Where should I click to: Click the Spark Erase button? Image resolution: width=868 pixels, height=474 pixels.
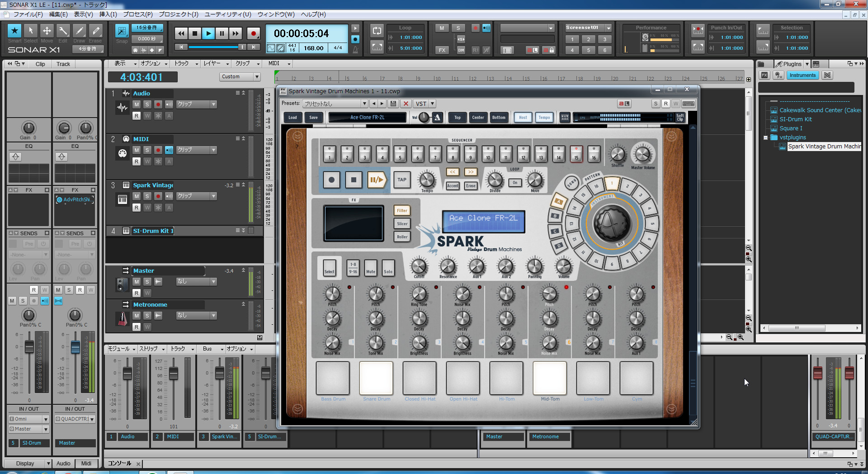471,185
